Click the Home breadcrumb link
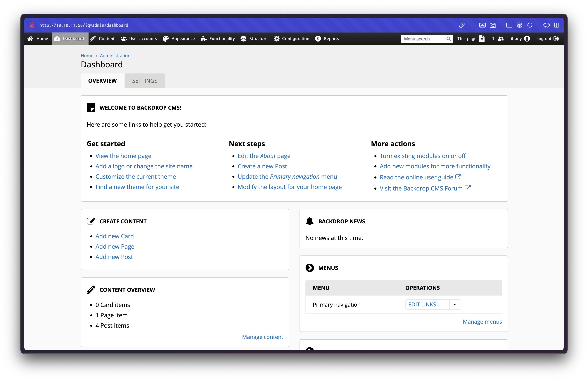The image size is (588, 381). tap(87, 56)
